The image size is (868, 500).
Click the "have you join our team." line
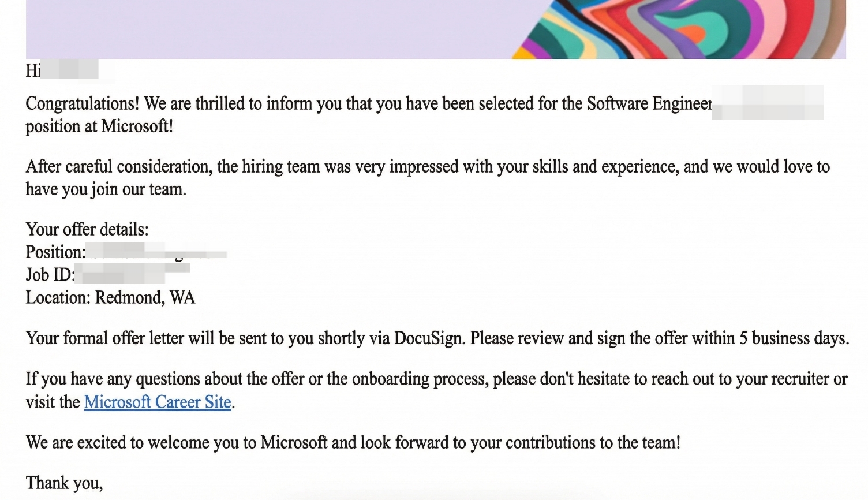pos(106,189)
